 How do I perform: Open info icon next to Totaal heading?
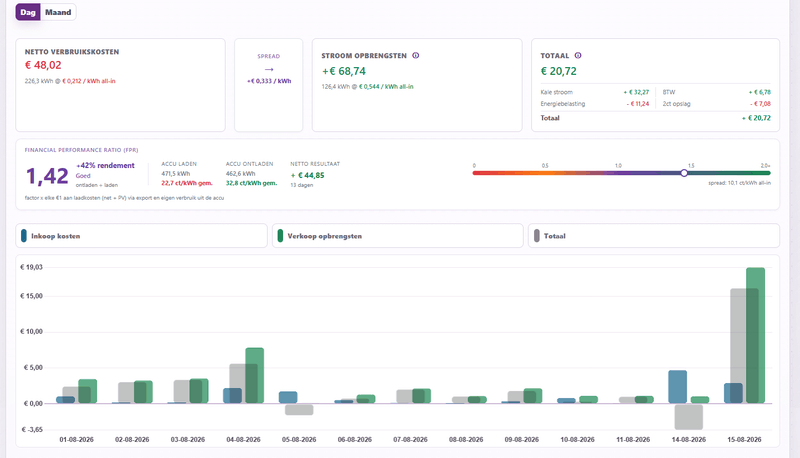click(578, 56)
